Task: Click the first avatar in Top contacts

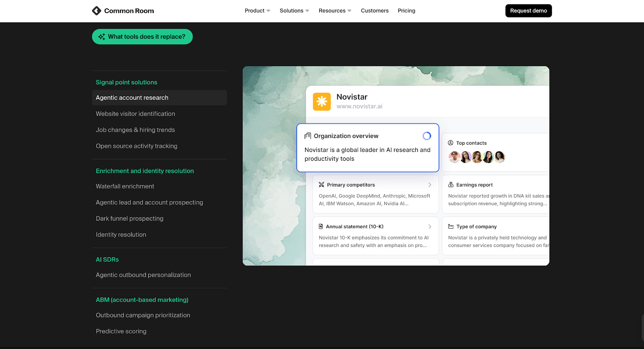Action: pyautogui.click(x=454, y=157)
